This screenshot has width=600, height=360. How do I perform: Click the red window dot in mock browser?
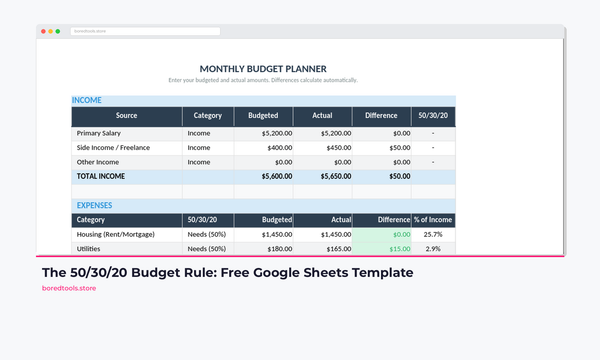point(43,31)
